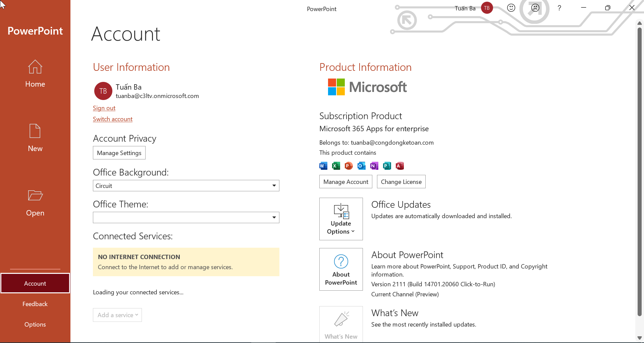The width and height of the screenshot is (644, 343).
Task: Click the OneNote app icon
Action: [x=374, y=166]
